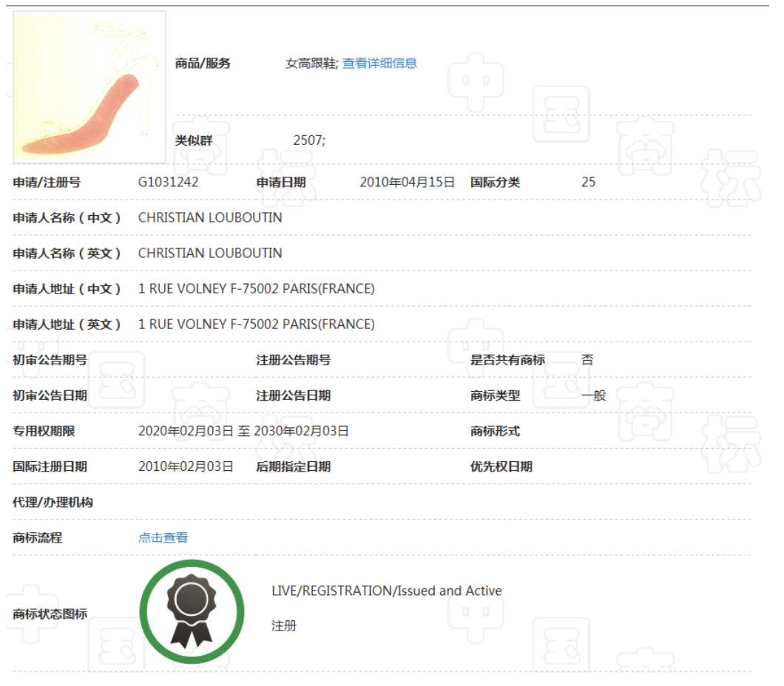The height and width of the screenshot is (686, 784).
Task: Click the exclusive rights period date range
Action: point(243,431)
